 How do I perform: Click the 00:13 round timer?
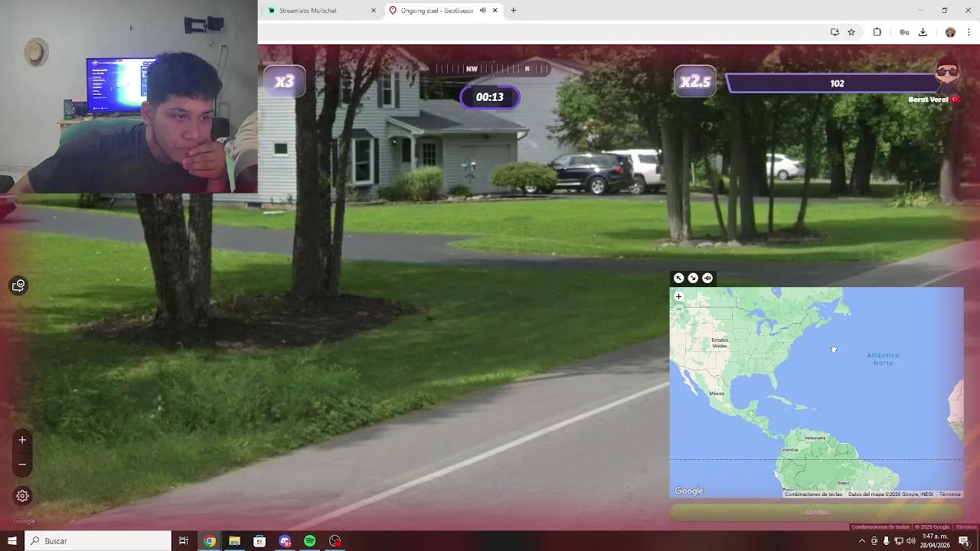pyautogui.click(x=490, y=97)
